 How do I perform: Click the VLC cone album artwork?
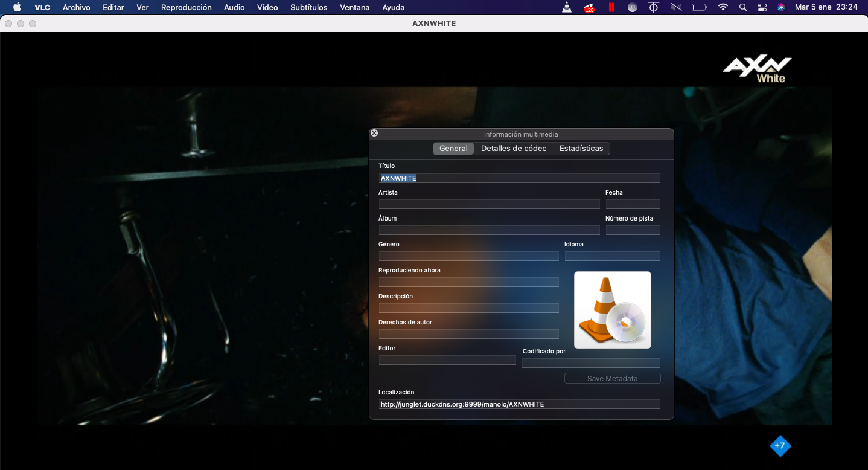pyautogui.click(x=612, y=310)
